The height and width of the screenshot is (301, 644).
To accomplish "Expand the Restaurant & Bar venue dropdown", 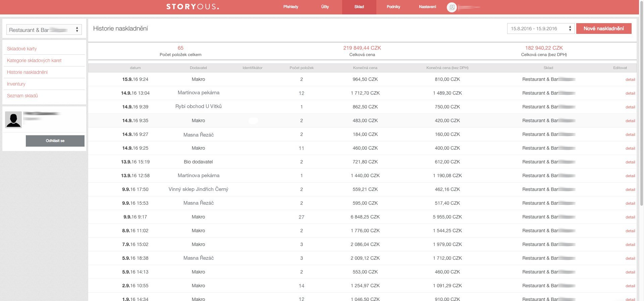I will click(44, 30).
